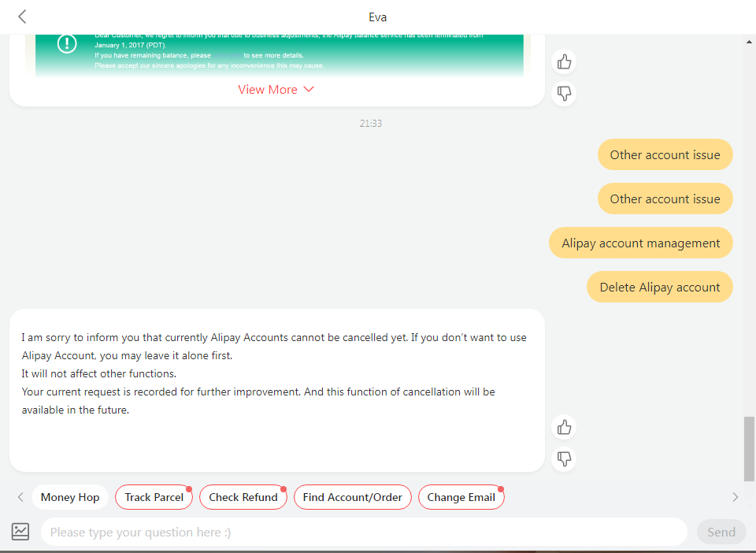Click the exclamation alert icon in banner
Viewport: 756px width, 553px height.
(67, 44)
